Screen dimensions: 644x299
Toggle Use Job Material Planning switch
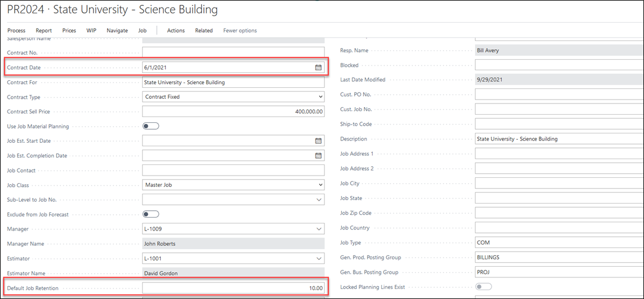coord(151,126)
